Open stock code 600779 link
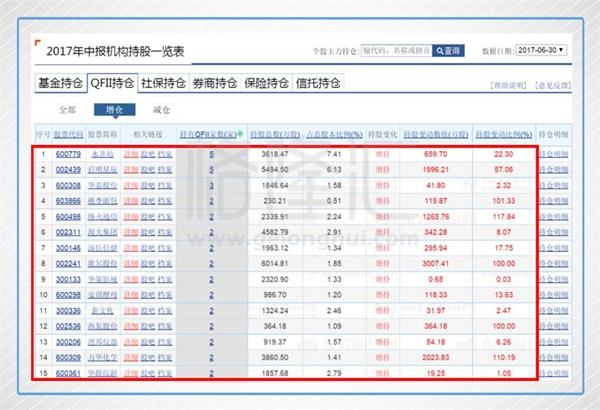This screenshot has width=600, height=410. point(68,154)
